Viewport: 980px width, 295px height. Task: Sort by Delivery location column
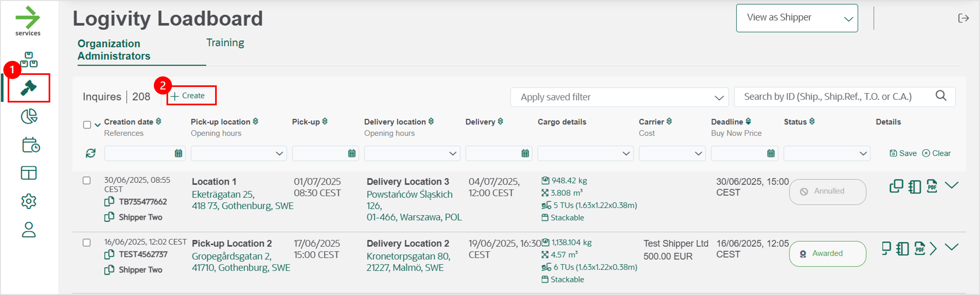click(x=431, y=121)
